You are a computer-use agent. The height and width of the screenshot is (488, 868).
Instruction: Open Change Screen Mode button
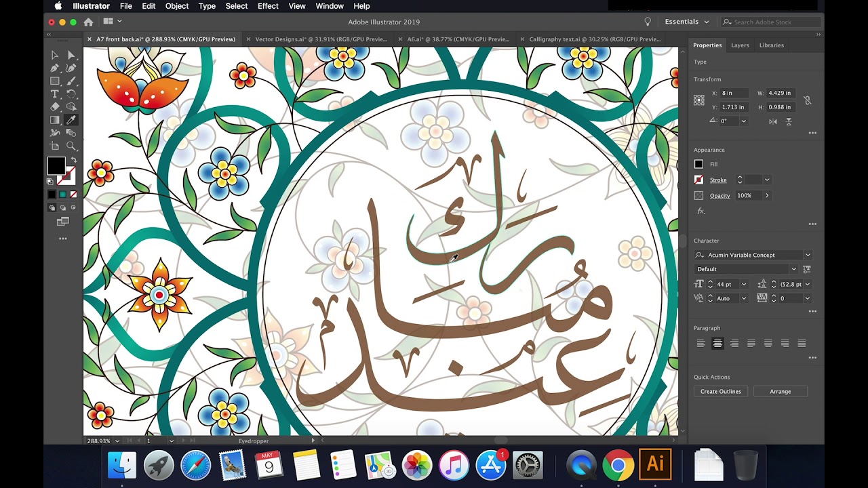click(63, 221)
